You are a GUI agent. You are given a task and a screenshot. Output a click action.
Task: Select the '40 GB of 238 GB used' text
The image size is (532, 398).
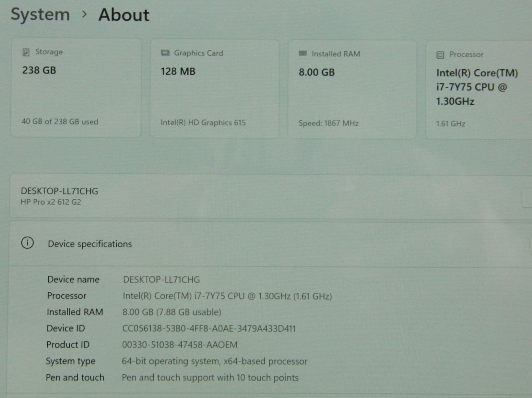(x=60, y=122)
